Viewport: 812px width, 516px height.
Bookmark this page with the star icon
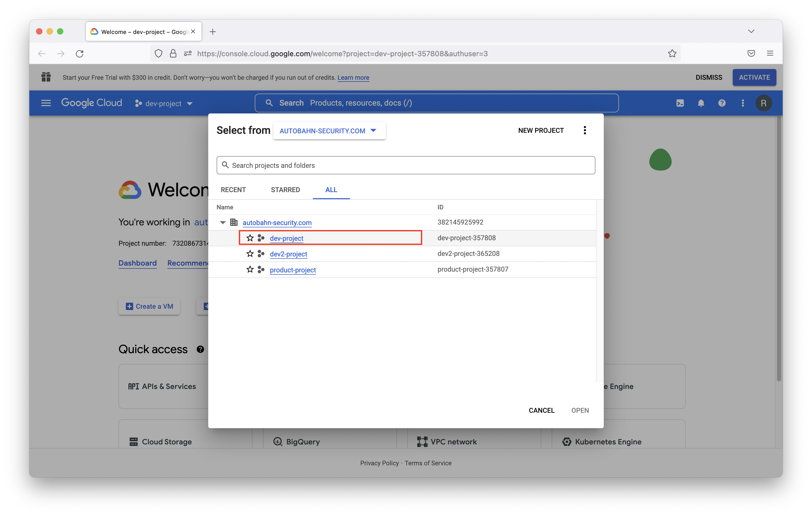[672, 54]
